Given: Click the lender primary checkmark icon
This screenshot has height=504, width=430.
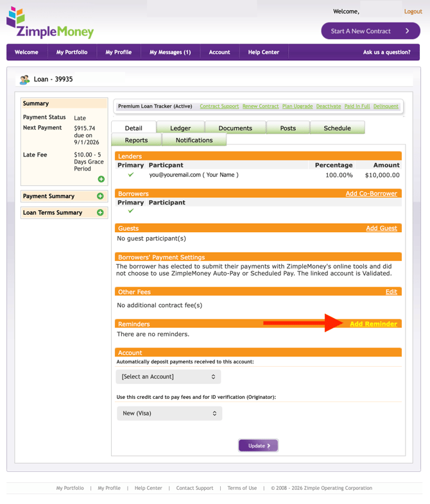Looking at the screenshot, I should tap(130, 174).
